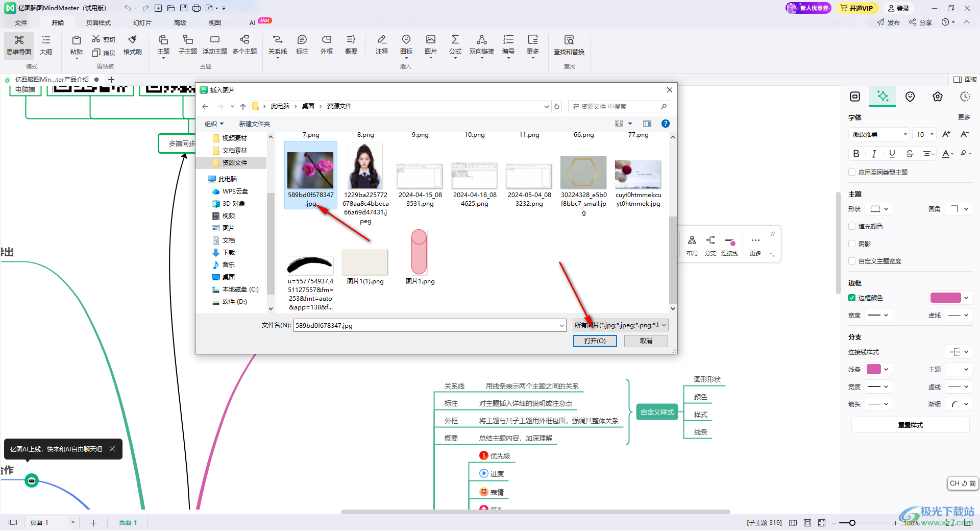Add a 双向链接 bidirectional link

[482, 45]
